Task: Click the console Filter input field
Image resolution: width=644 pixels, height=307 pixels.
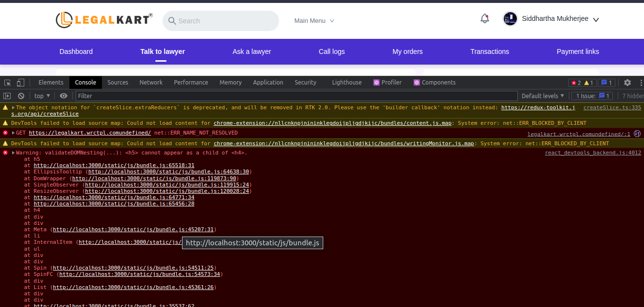Action: 296,96
